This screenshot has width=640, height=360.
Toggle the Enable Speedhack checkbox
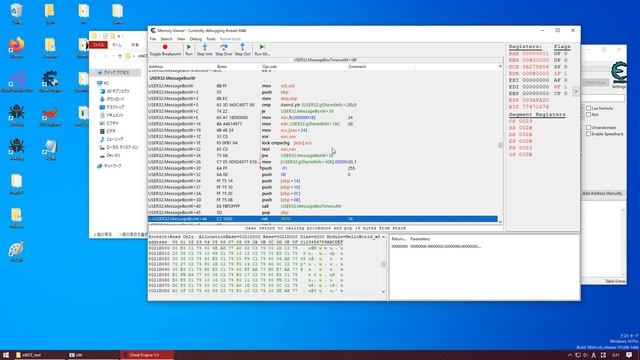588,134
